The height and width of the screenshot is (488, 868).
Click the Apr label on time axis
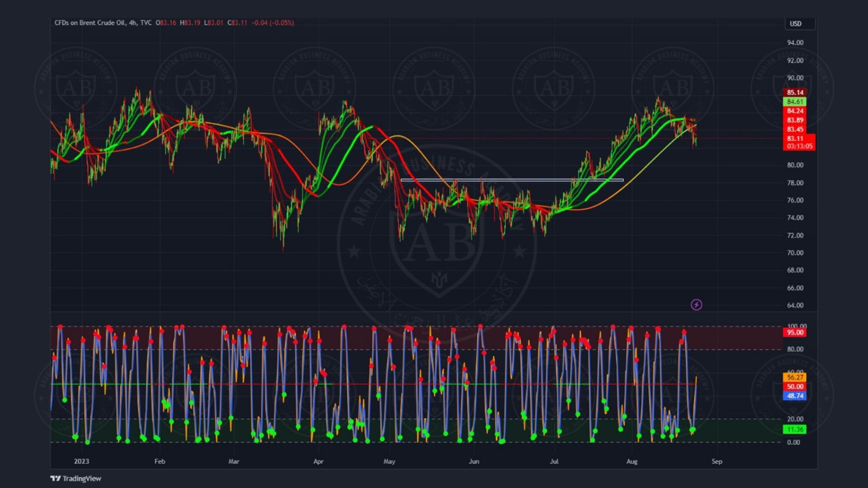pyautogui.click(x=318, y=461)
